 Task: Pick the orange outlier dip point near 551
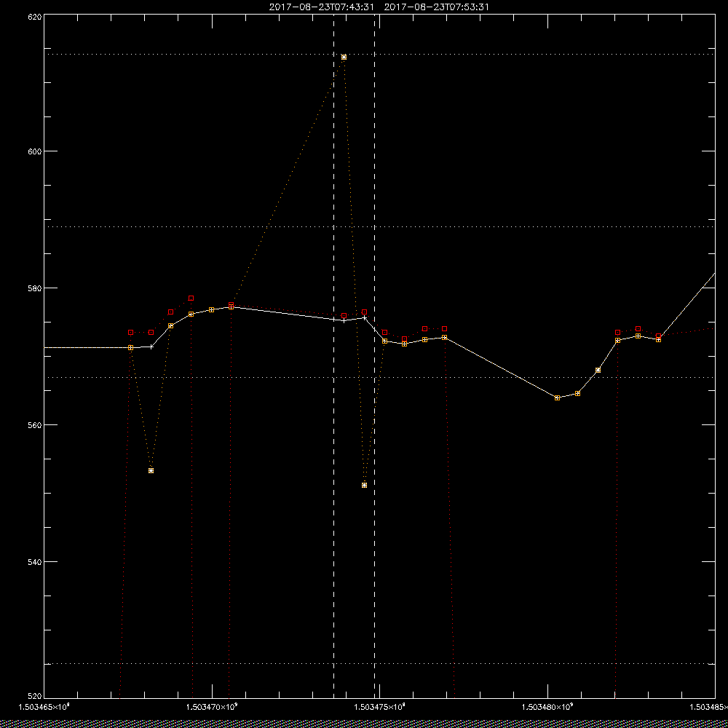point(365,485)
